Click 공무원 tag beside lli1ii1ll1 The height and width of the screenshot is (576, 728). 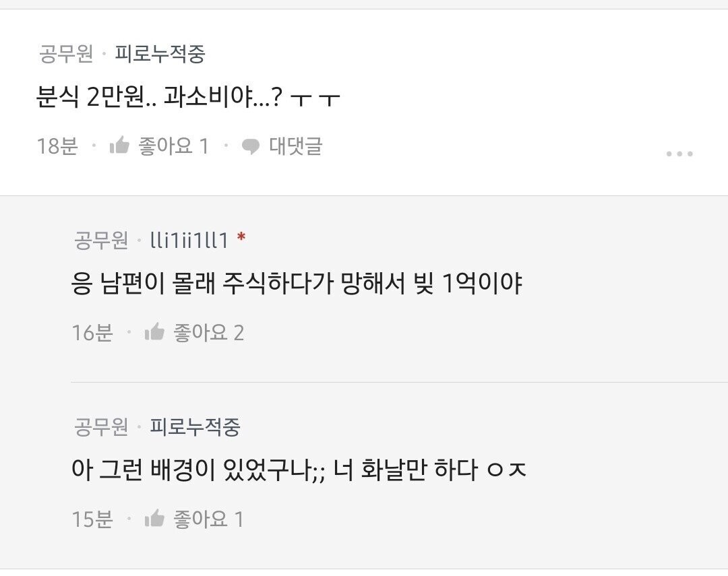tap(101, 241)
